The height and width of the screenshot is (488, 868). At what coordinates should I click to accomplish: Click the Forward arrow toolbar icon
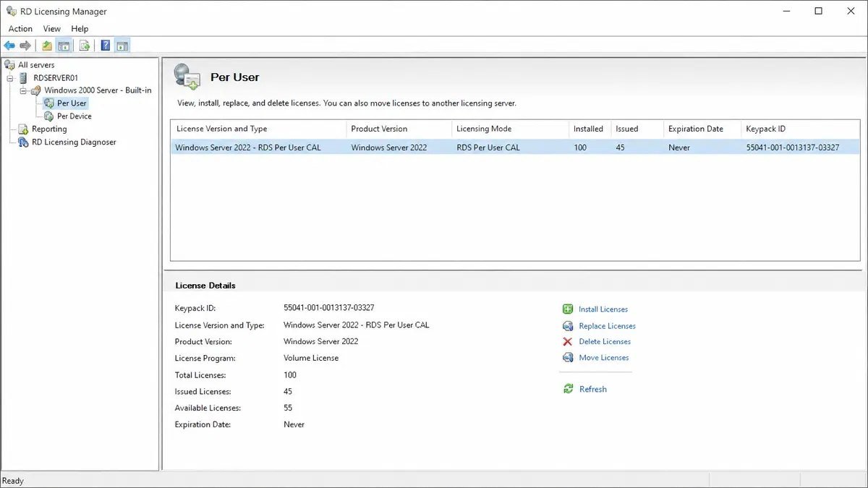pos(25,46)
